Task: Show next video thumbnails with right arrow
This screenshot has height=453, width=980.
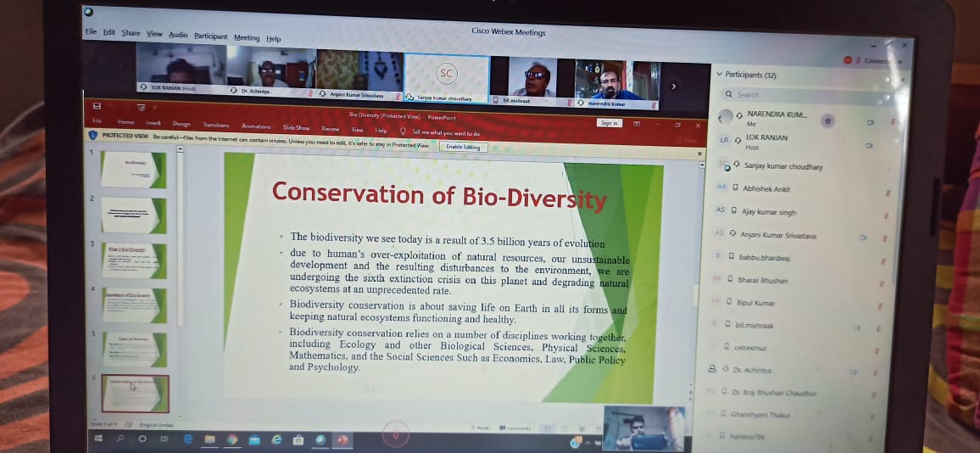Action: (674, 86)
